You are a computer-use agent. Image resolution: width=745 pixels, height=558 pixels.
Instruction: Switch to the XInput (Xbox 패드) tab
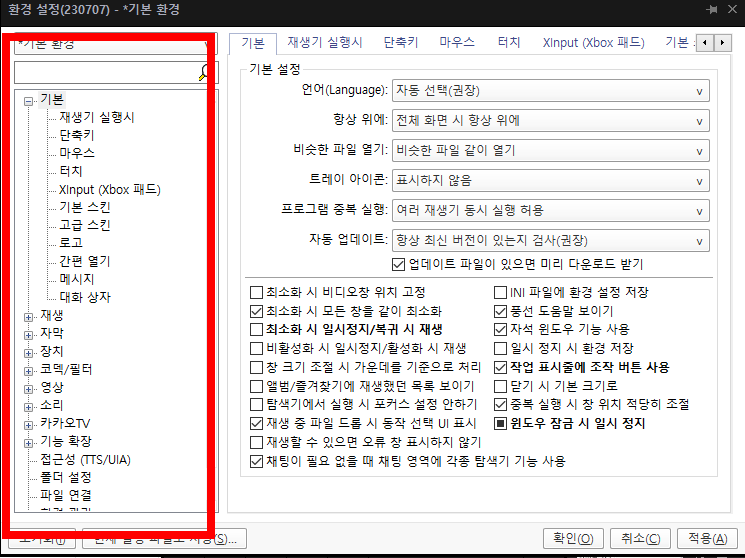[x=593, y=43]
